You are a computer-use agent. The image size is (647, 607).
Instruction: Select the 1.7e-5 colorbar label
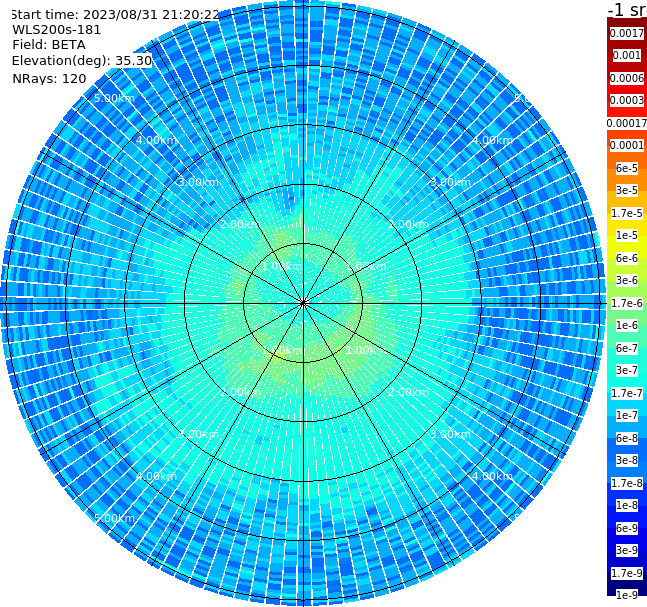(627, 213)
